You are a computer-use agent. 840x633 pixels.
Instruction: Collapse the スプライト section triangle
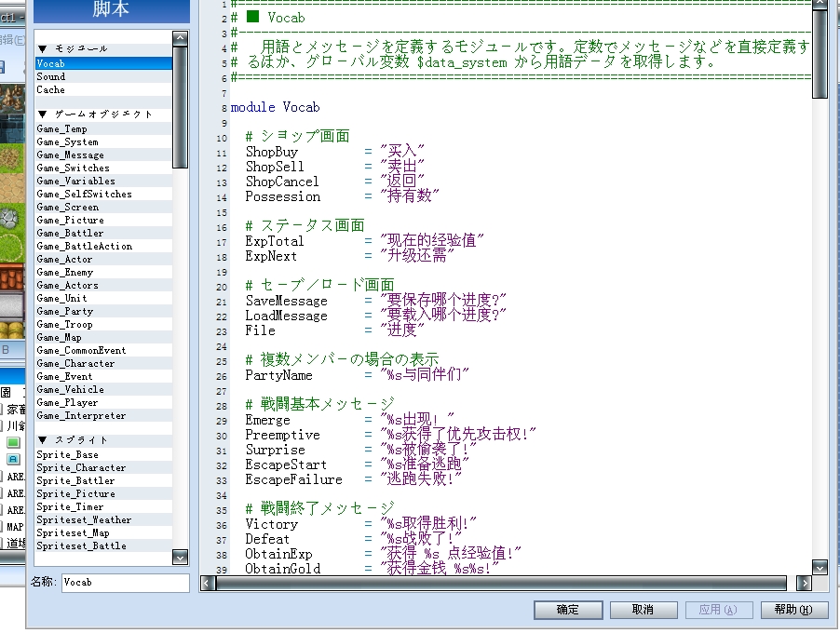43,439
